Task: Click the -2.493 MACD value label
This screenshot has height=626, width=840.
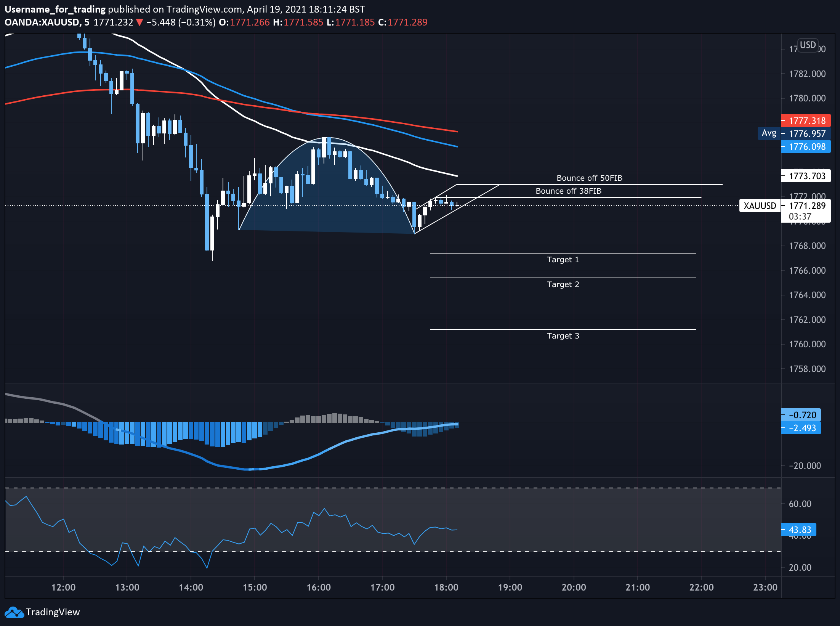Action: click(801, 428)
